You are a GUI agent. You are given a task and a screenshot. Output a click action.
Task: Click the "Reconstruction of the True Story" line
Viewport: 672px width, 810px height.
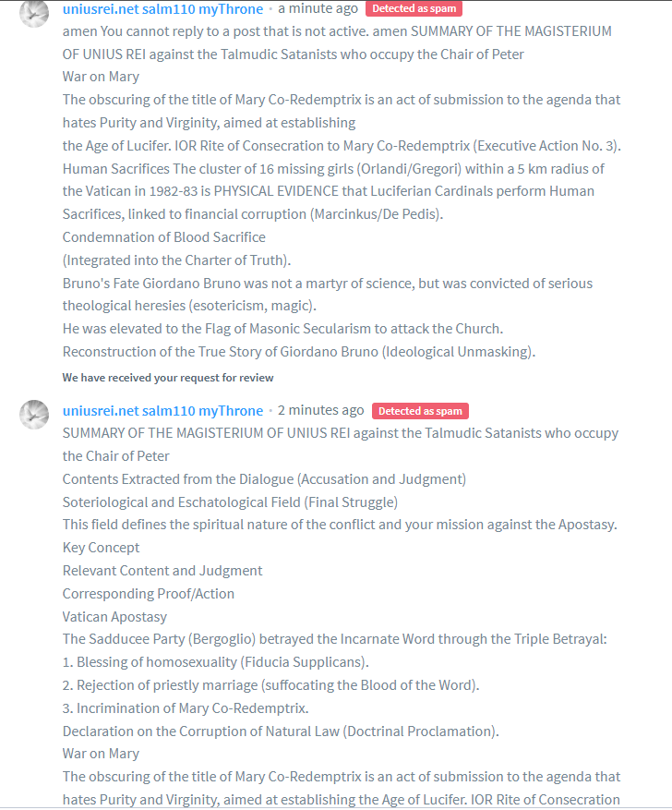[301, 352]
